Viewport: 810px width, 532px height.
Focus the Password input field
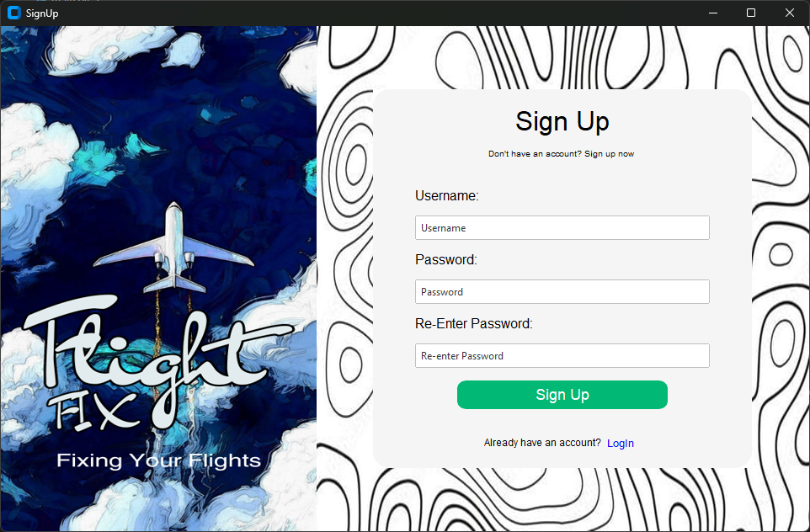coord(562,292)
